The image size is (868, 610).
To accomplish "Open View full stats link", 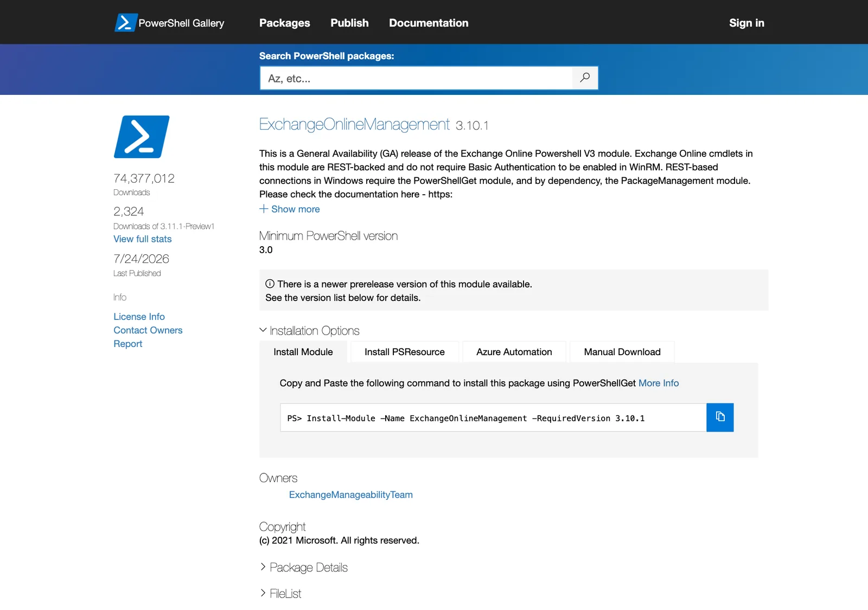I will click(x=143, y=239).
